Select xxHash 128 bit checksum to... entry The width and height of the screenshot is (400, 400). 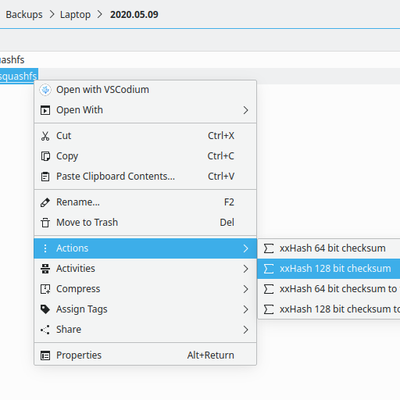click(329, 309)
